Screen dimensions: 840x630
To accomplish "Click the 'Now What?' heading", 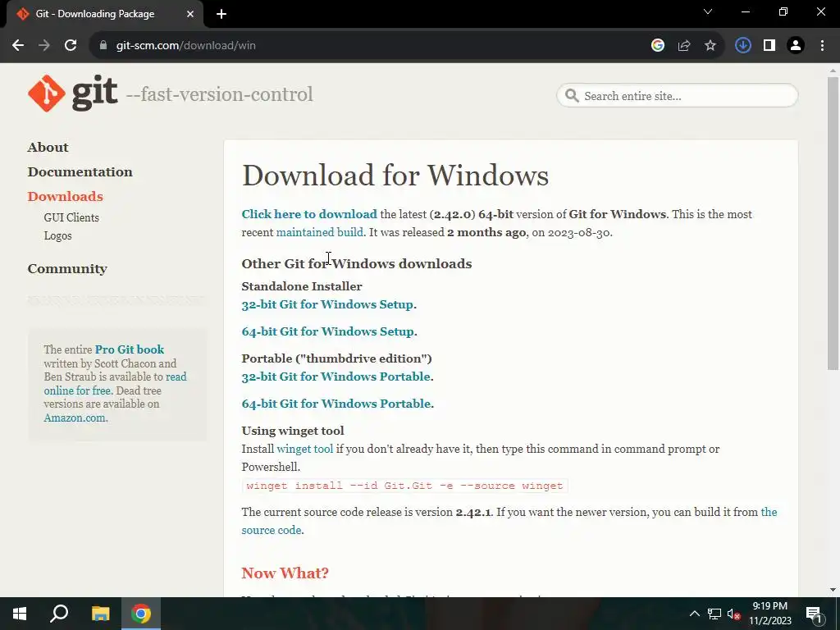I will point(285,573).
